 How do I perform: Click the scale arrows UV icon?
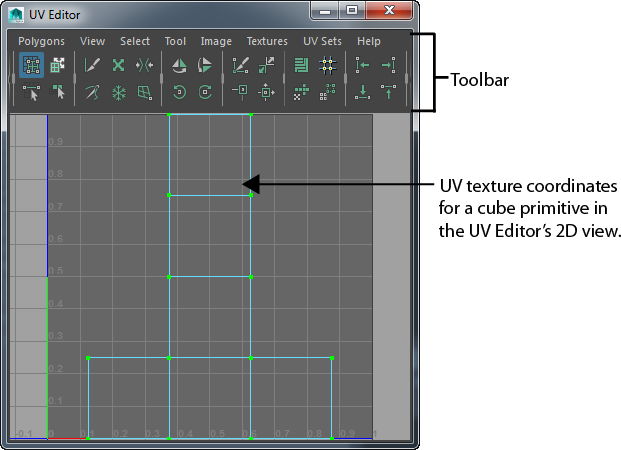tap(266, 65)
